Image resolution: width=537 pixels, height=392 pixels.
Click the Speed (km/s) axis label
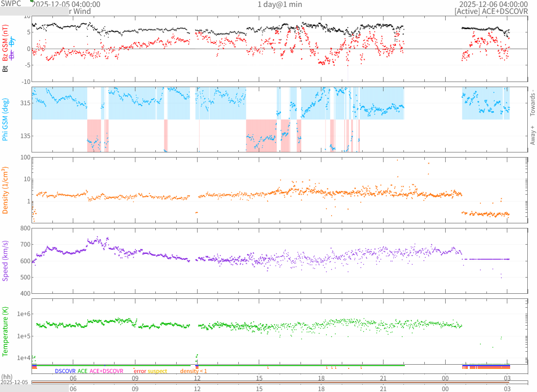[x=6, y=260]
